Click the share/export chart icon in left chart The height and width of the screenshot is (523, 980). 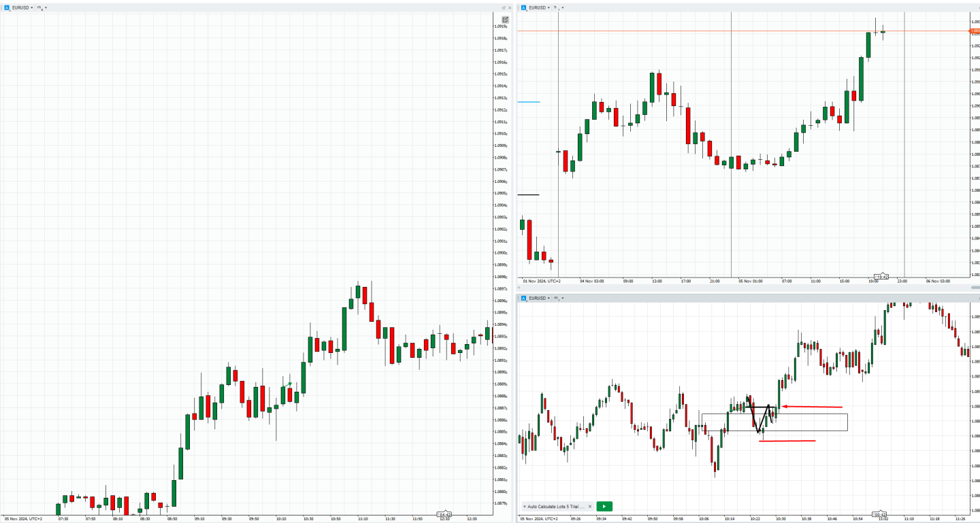505,20
